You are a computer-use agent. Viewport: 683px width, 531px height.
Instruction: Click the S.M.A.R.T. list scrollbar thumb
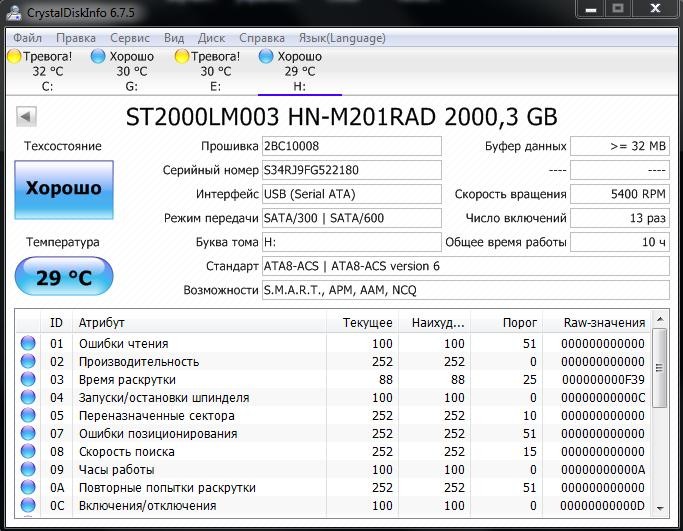tap(660, 368)
